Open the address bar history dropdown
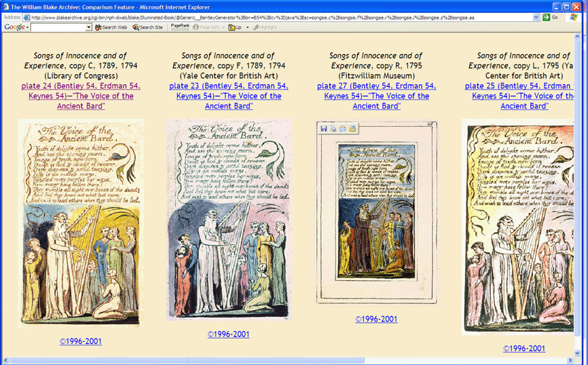 (536, 17)
